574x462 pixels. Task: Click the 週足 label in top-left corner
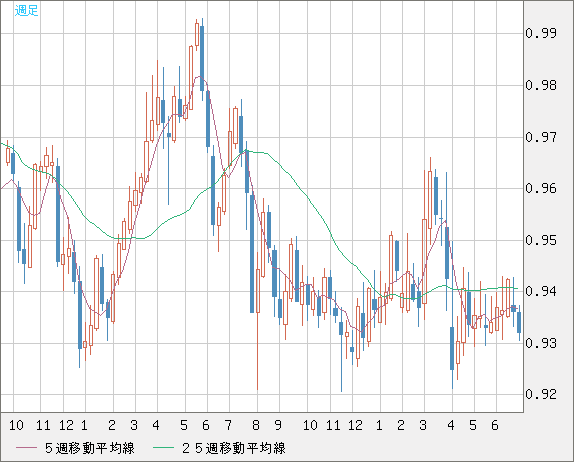[x=26, y=10]
